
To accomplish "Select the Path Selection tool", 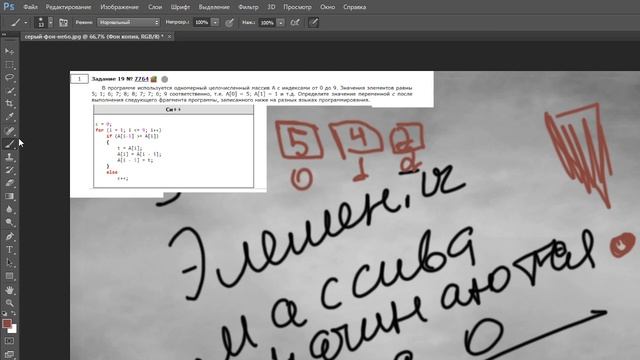I will click(x=9, y=263).
